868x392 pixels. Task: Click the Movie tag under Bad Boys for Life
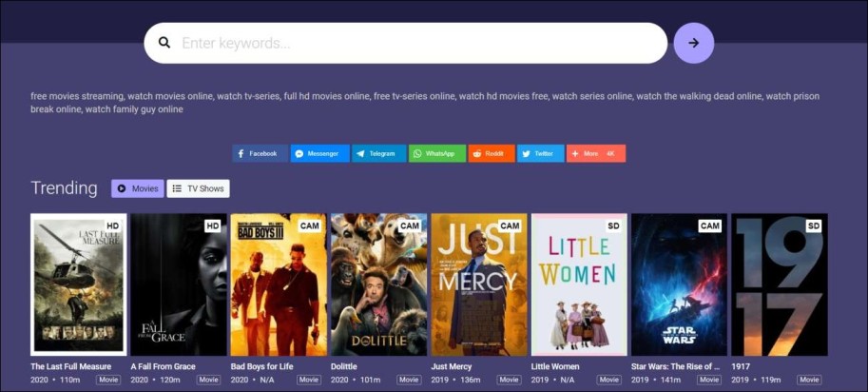pyautogui.click(x=309, y=380)
